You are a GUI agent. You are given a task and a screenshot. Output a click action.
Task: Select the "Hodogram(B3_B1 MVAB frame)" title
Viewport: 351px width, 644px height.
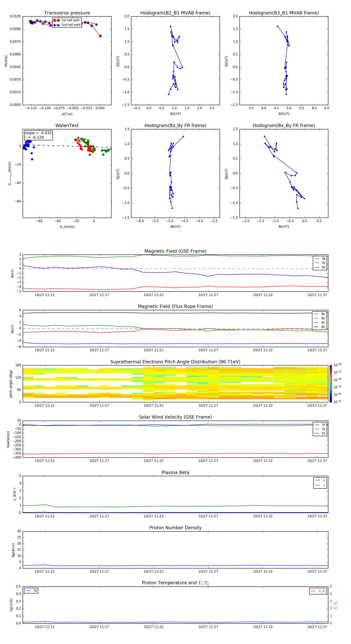point(284,13)
